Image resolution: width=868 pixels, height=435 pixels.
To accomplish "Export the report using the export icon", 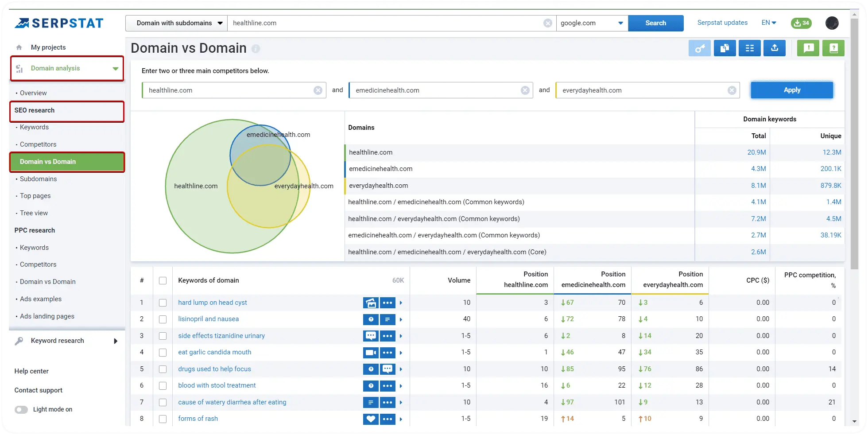I will tap(774, 48).
